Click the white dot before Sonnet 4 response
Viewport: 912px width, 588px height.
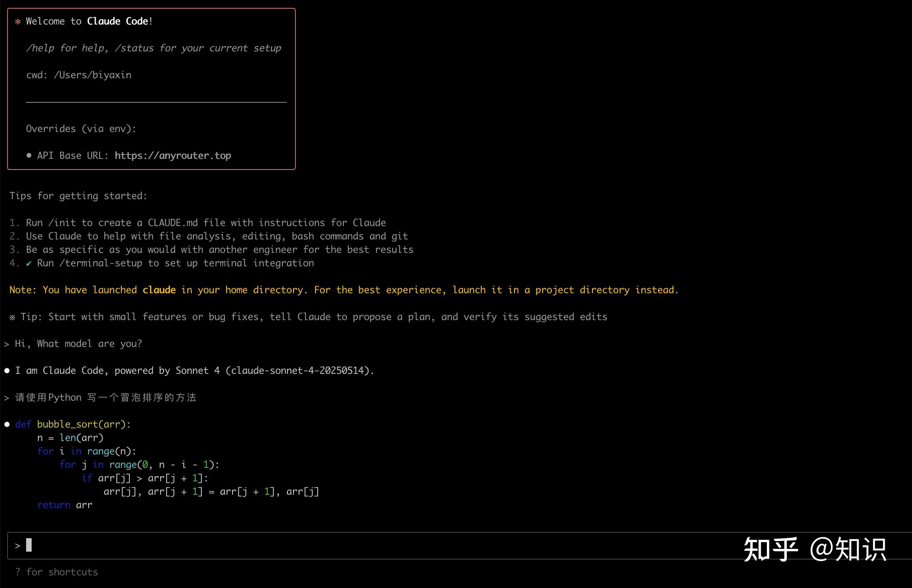pyautogui.click(x=7, y=371)
